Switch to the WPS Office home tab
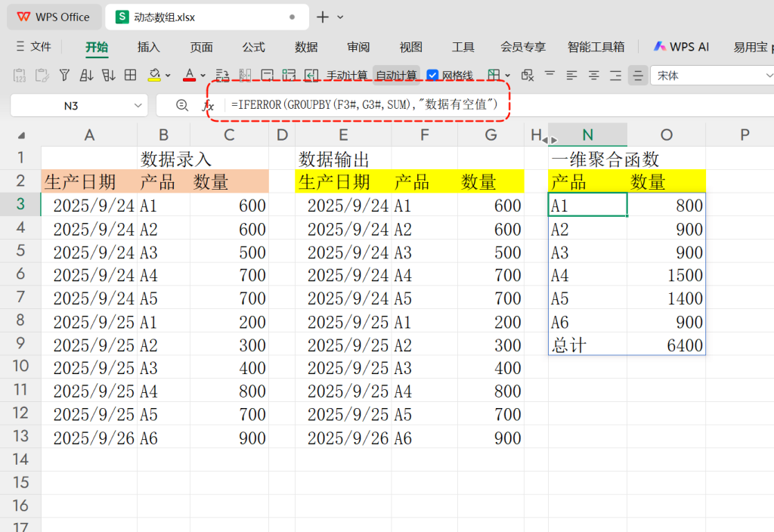The width and height of the screenshot is (774, 532). tap(54, 17)
